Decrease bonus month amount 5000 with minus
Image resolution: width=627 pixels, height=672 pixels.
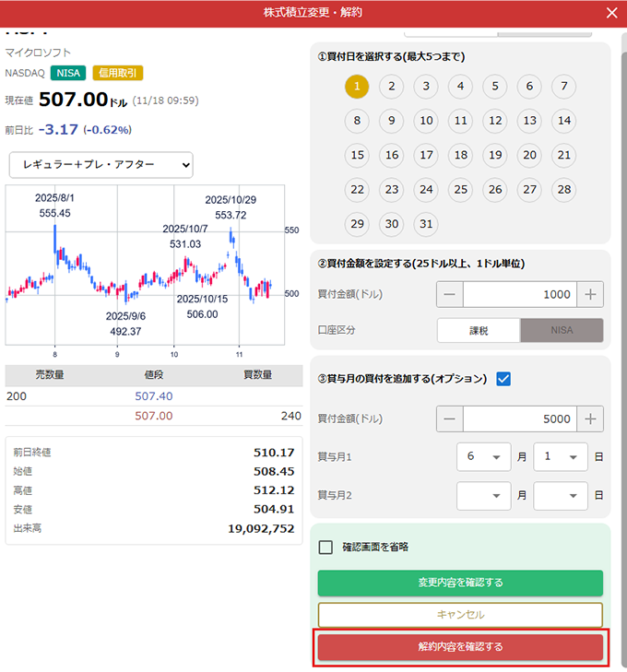tap(450, 419)
